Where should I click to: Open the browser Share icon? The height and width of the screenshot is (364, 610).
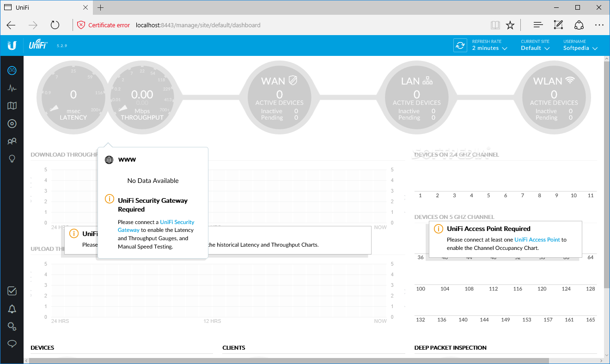[579, 25]
